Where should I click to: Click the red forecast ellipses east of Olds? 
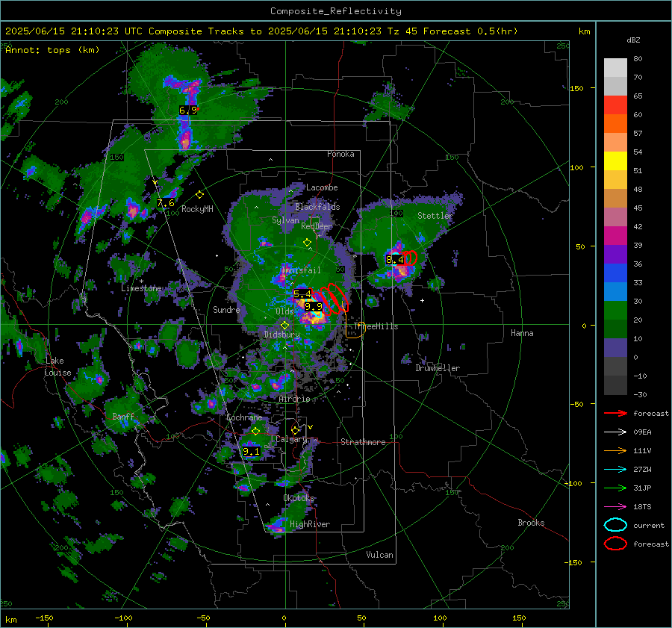pyautogui.click(x=331, y=299)
